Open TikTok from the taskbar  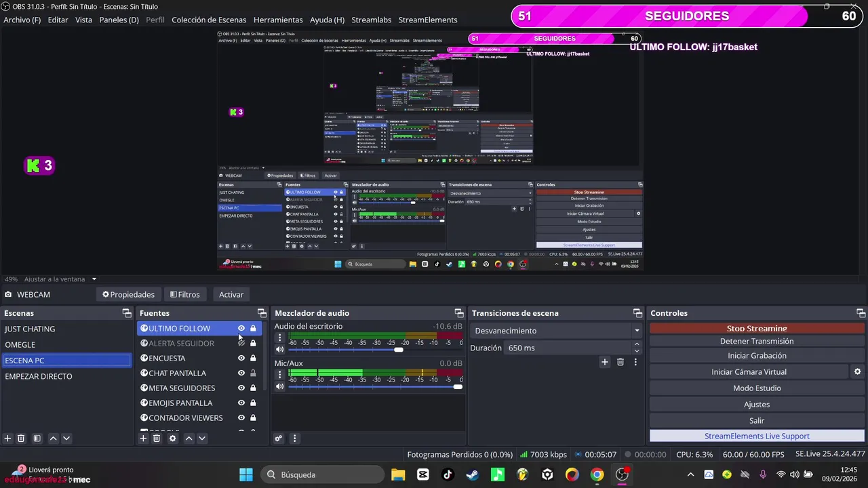coord(448,474)
